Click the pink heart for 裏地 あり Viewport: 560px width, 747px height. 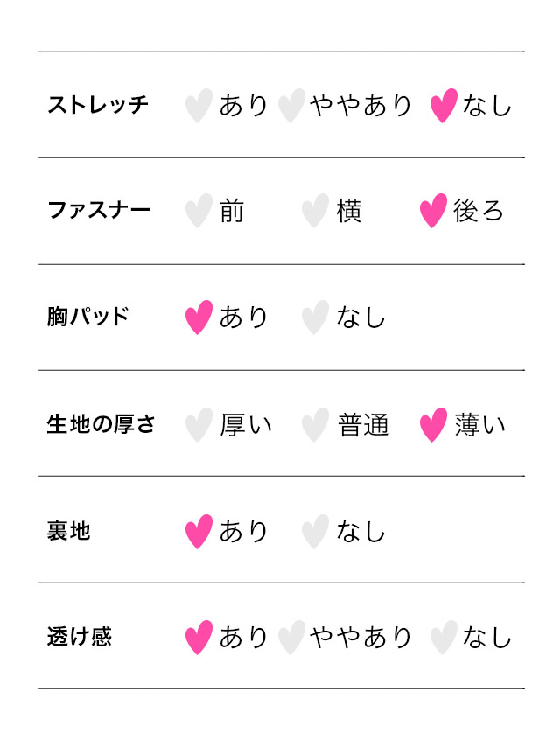click(199, 532)
